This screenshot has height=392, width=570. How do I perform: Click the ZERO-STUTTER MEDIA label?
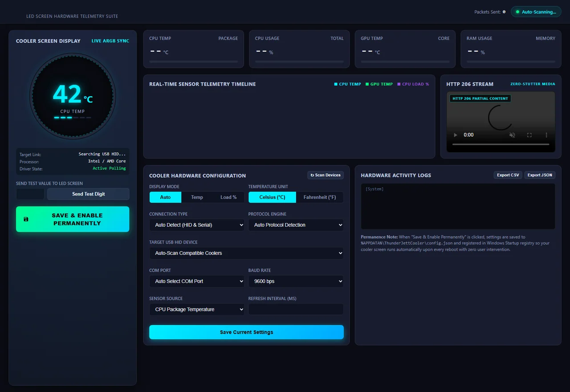click(533, 84)
